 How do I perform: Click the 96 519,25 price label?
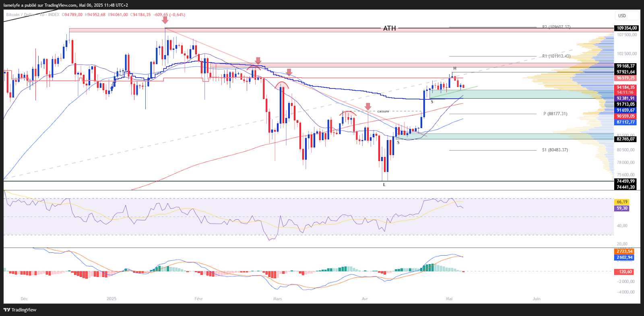(626, 78)
